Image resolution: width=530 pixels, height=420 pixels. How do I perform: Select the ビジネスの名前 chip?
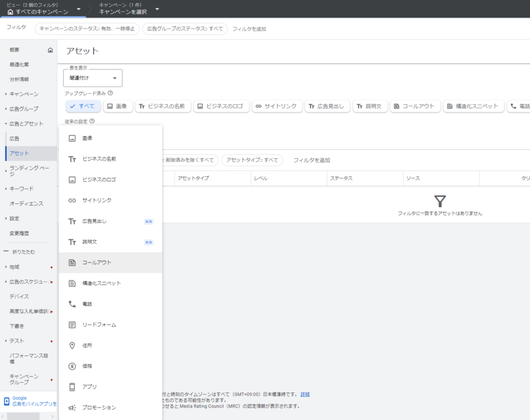[x=163, y=106]
